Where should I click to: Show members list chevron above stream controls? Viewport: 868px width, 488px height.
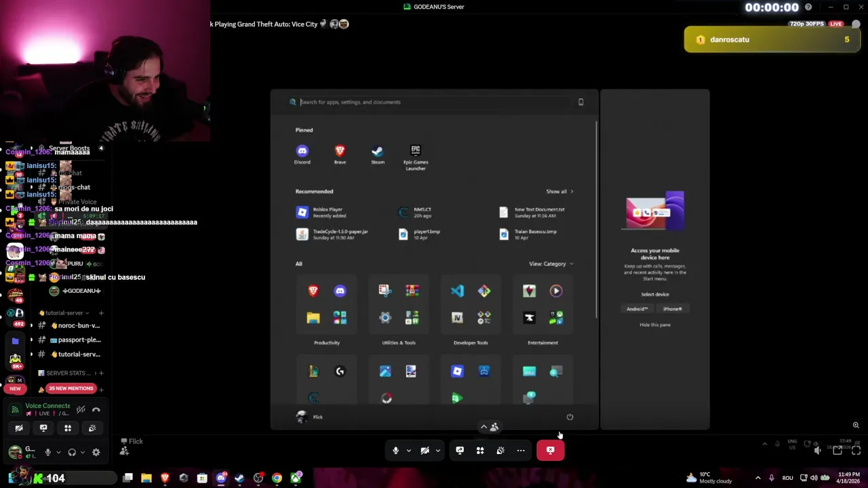click(484, 427)
